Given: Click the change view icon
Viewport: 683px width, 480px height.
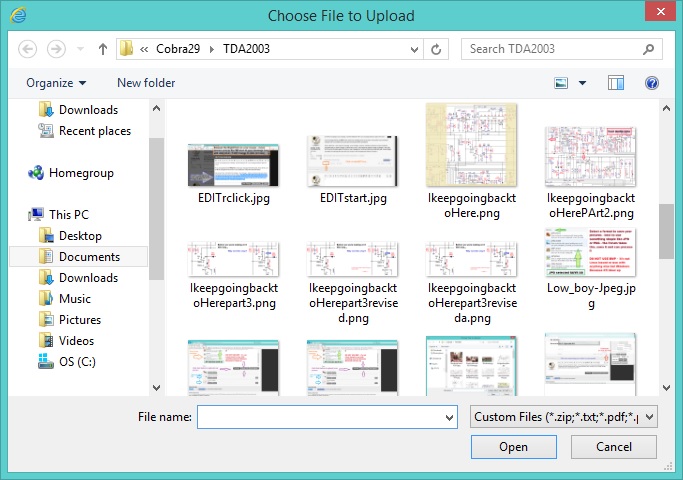Looking at the screenshot, I should click(x=561, y=83).
